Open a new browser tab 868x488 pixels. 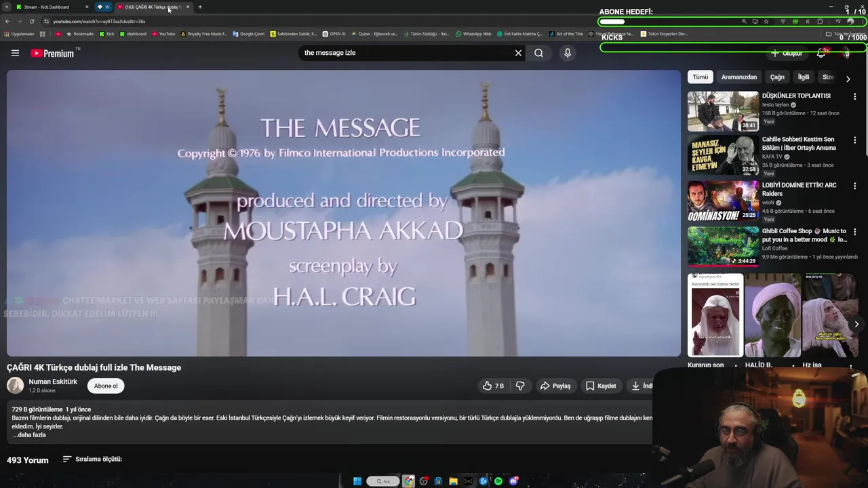200,7
